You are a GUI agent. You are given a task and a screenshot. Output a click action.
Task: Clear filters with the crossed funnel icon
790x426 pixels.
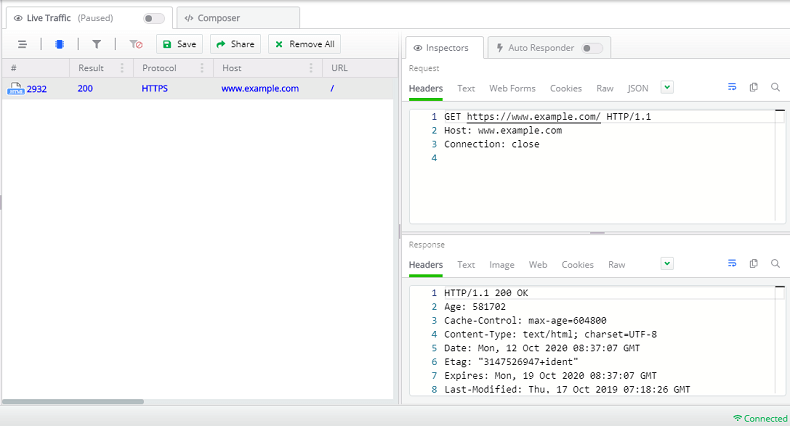pos(136,44)
